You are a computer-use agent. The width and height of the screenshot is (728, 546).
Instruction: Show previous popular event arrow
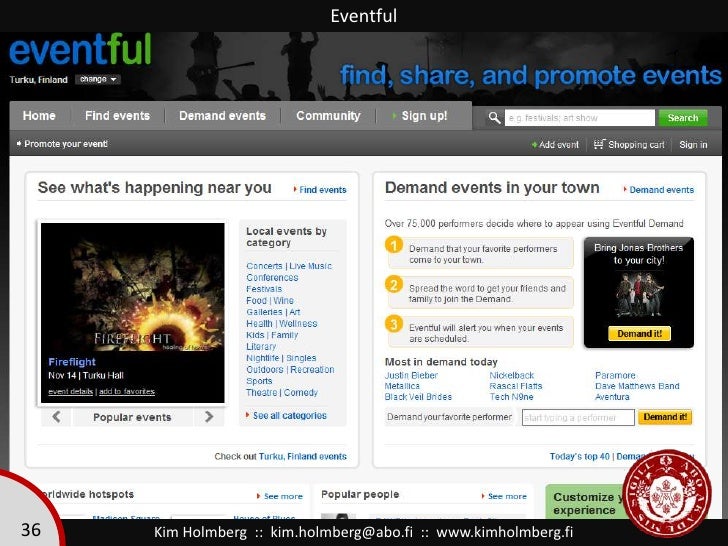click(56, 417)
